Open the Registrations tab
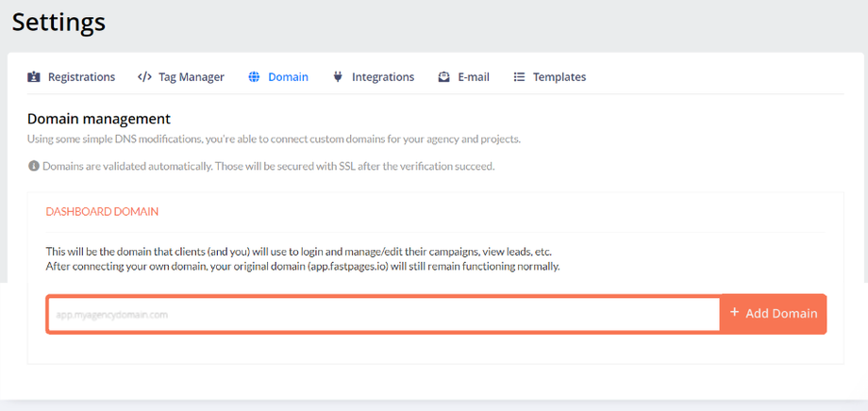The width and height of the screenshot is (868, 411). 81,77
